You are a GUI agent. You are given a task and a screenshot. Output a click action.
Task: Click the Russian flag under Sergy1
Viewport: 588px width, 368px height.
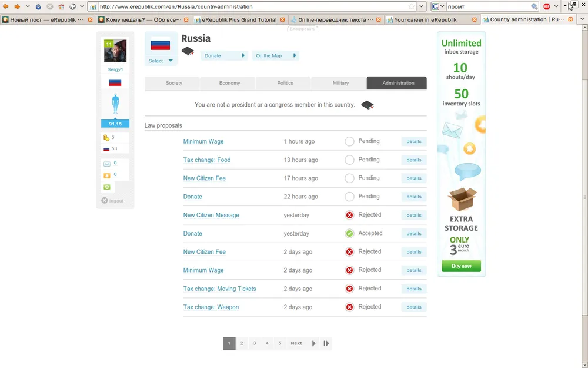[x=115, y=82]
